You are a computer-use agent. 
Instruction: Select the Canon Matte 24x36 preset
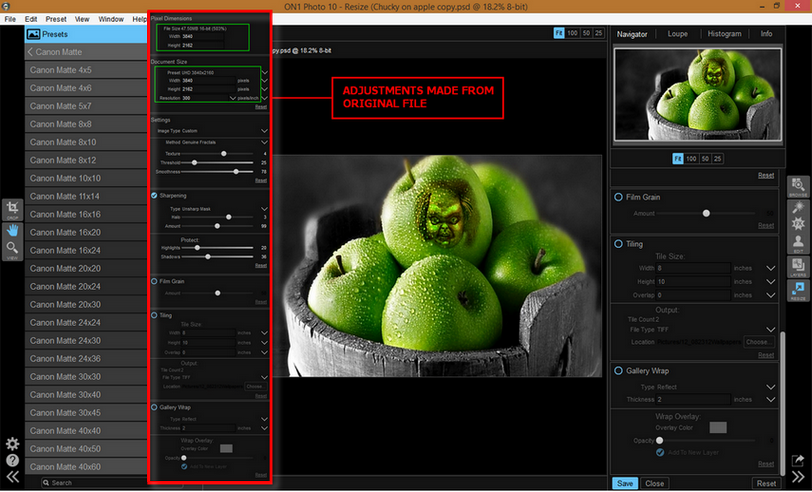[x=86, y=358]
